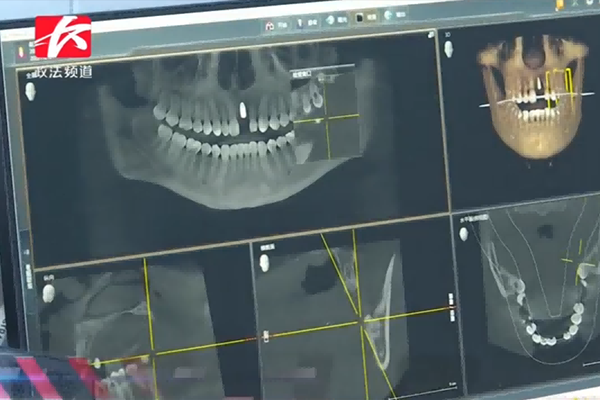Click head orientation icon in panoramic view
600x400 pixels.
[30, 91]
